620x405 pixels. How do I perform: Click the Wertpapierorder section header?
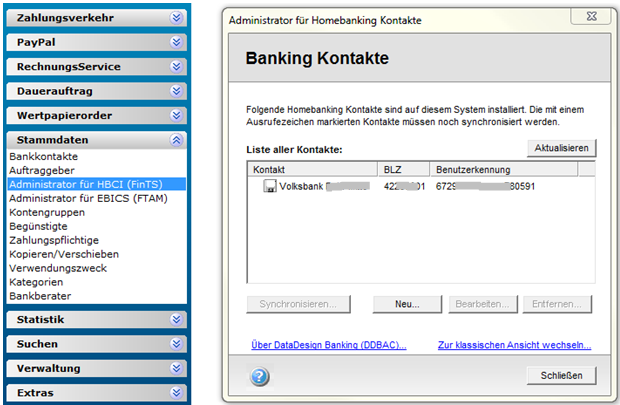click(x=96, y=115)
